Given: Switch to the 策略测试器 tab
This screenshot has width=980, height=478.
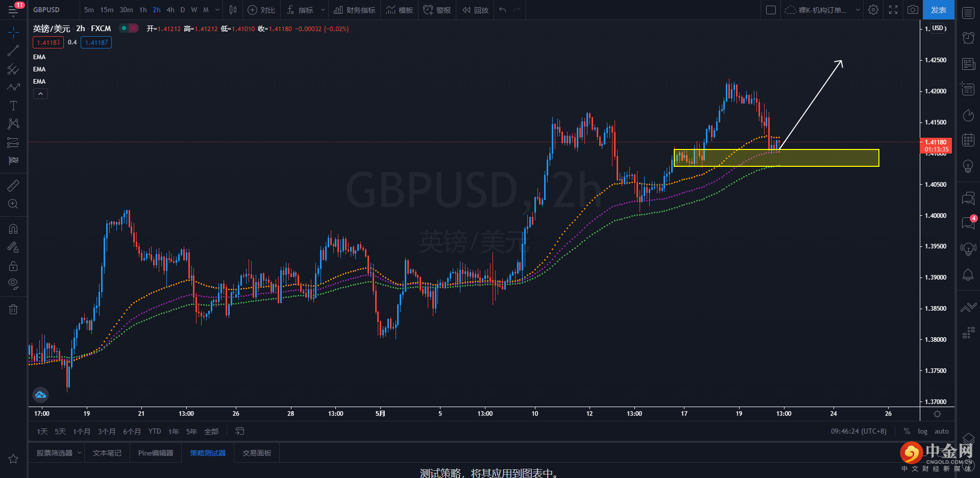Looking at the screenshot, I should tap(208, 453).
